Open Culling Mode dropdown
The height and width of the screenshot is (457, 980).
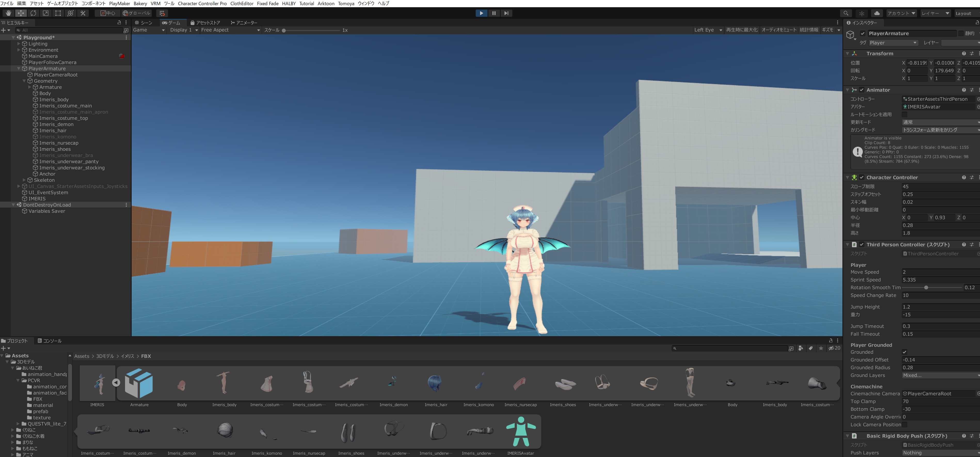[941, 130]
